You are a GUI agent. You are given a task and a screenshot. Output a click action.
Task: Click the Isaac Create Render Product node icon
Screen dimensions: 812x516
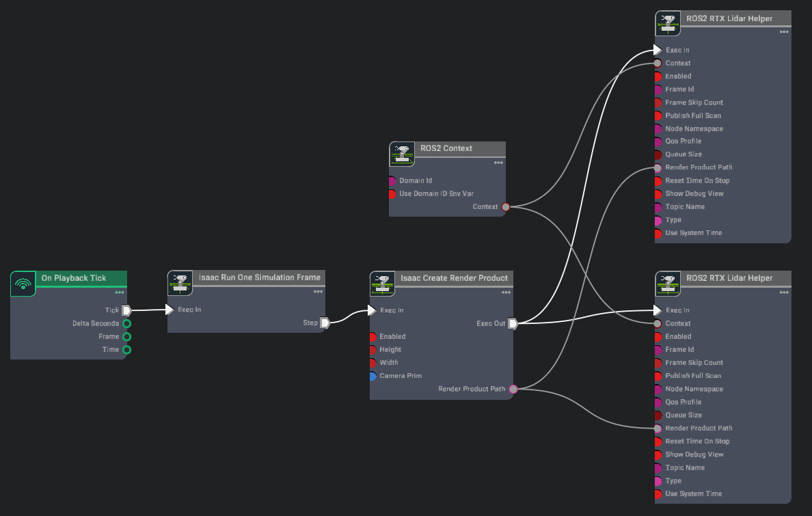coord(382,284)
